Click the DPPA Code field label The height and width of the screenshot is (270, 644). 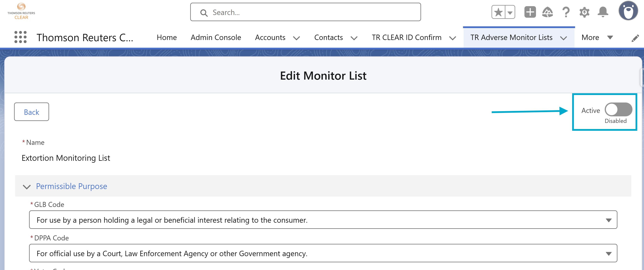pos(51,238)
